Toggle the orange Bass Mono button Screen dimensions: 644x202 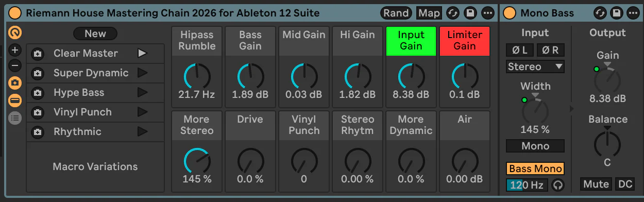coord(535,169)
